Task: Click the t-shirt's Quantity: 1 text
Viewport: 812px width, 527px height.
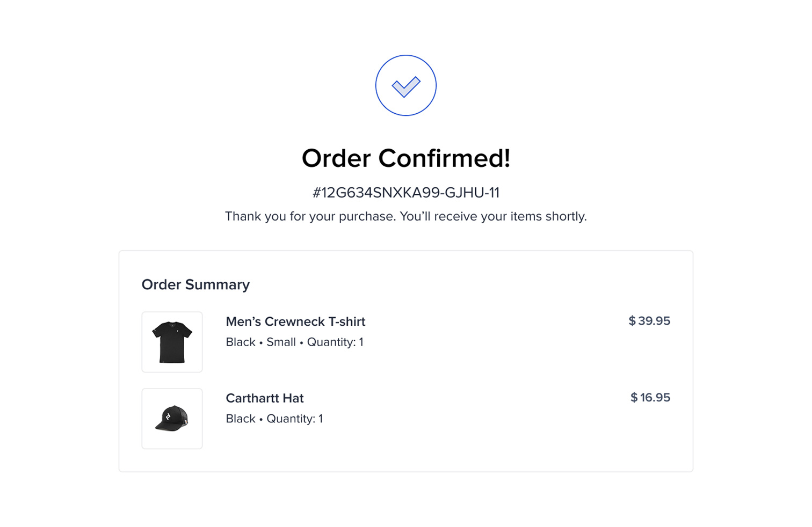Action: click(335, 342)
